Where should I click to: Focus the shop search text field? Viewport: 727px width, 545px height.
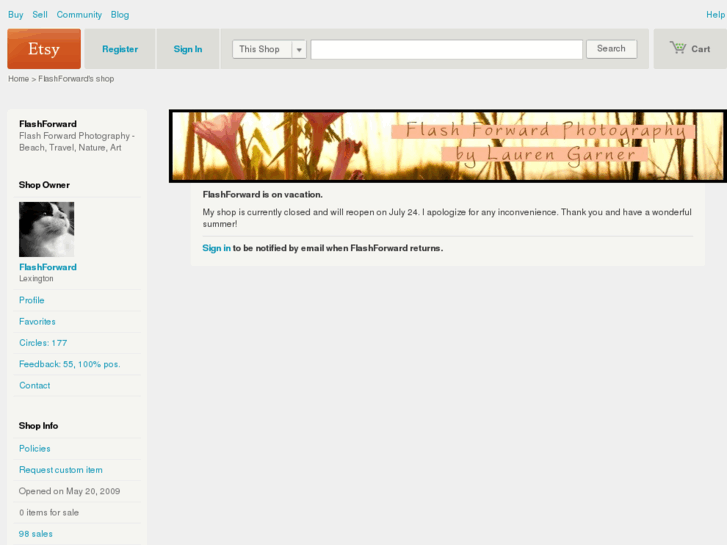(x=446, y=49)
